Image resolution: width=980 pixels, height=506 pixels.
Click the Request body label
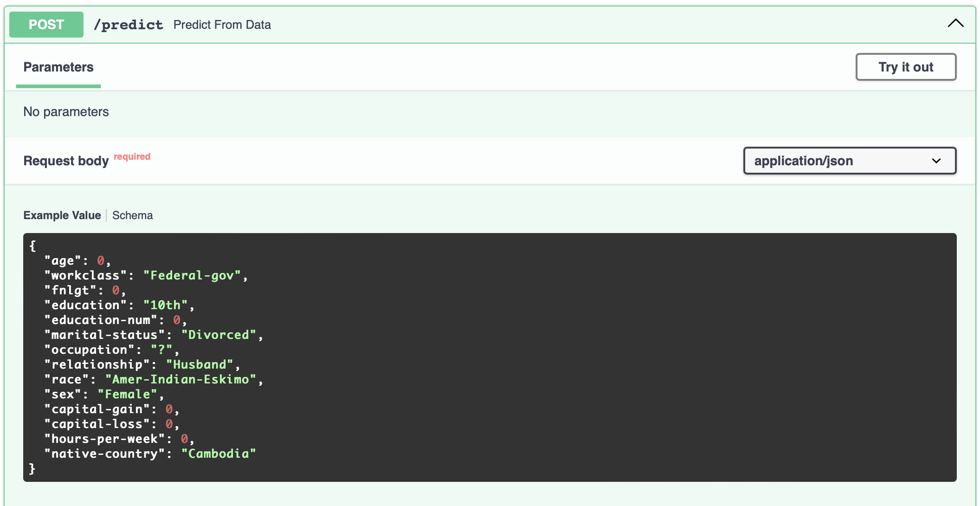[x=66, y=161]
